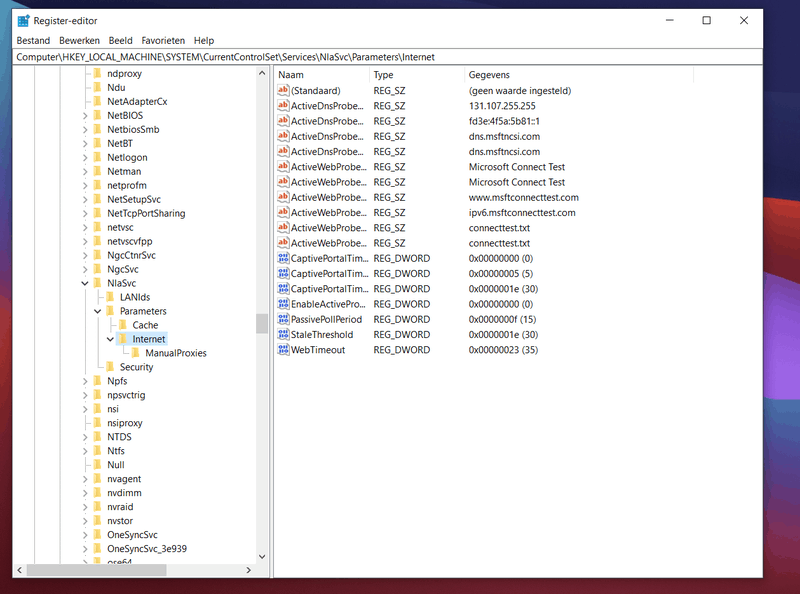This screenshot has height=594, width=800.
Task: Expand the npsvctrig tree node
Action: click(x=85, y=395)
